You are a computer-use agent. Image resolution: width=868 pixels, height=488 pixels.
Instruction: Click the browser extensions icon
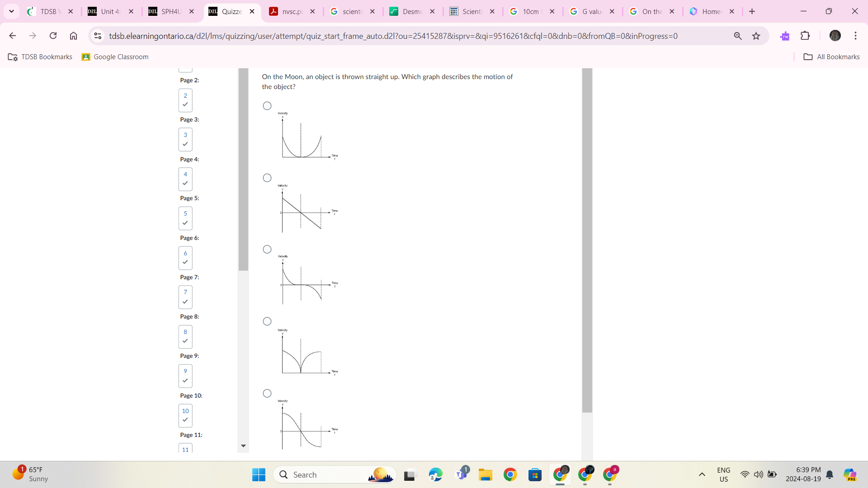(806, 36)
